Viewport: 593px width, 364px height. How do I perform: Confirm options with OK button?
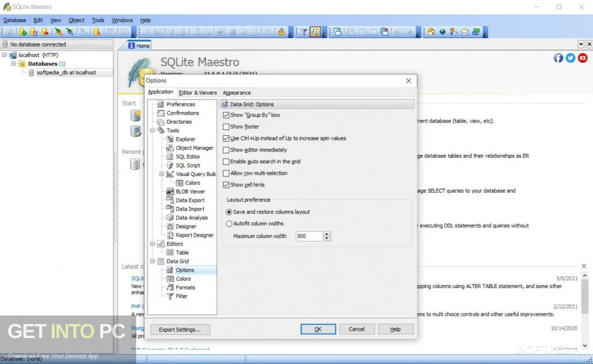pos(318,329)
